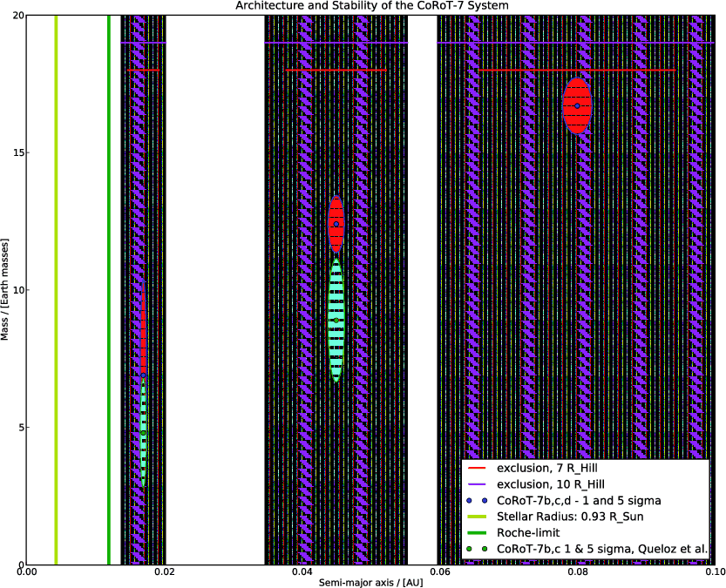Click legend entry 'Stellar Radius: 0.93 R_Sun'

tap(570, 517)
